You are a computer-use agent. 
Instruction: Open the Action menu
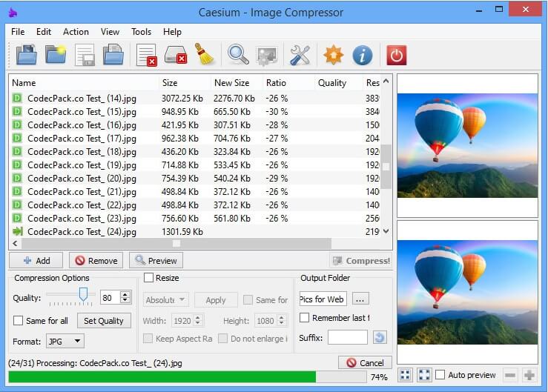[76, 32]
